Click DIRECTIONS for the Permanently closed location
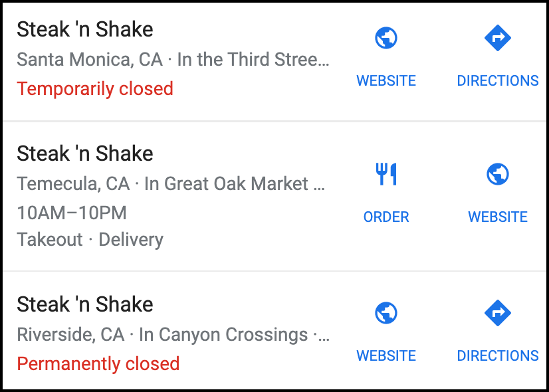Image resolution: width=549 pixels, height=392 pixels. point(498,355)
